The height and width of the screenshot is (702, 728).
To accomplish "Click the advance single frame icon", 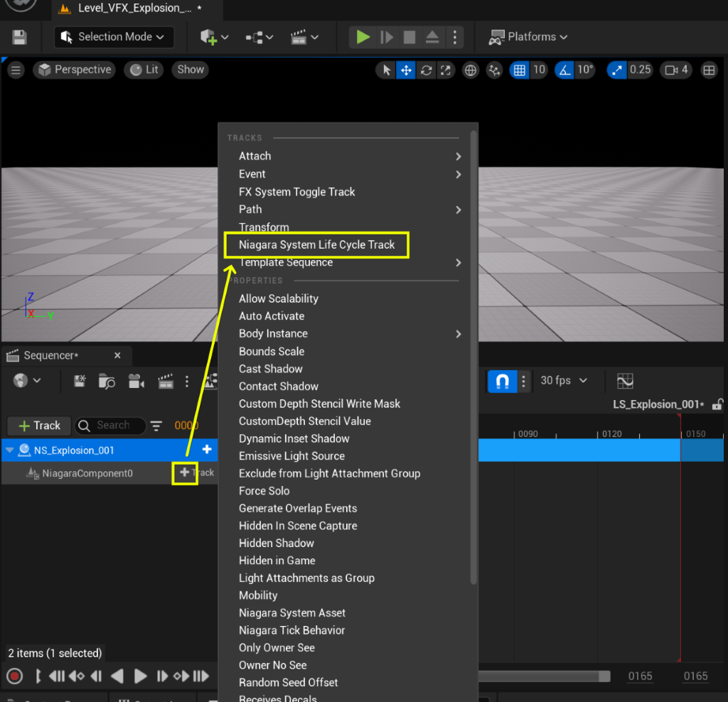I will 386,37.
